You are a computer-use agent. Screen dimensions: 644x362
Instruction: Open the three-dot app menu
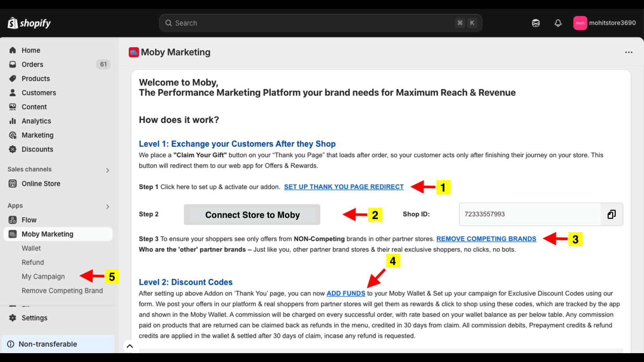tap(629, 52)
